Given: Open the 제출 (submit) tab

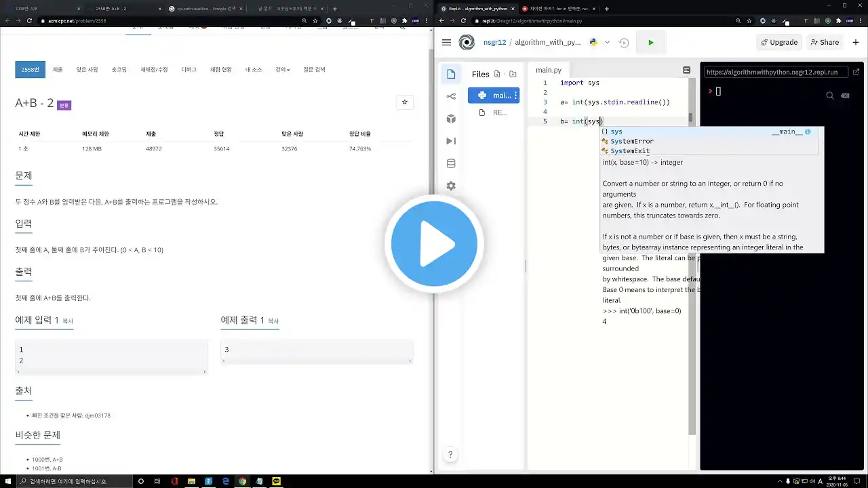Looking at the screenshot, I should [58, 69].
